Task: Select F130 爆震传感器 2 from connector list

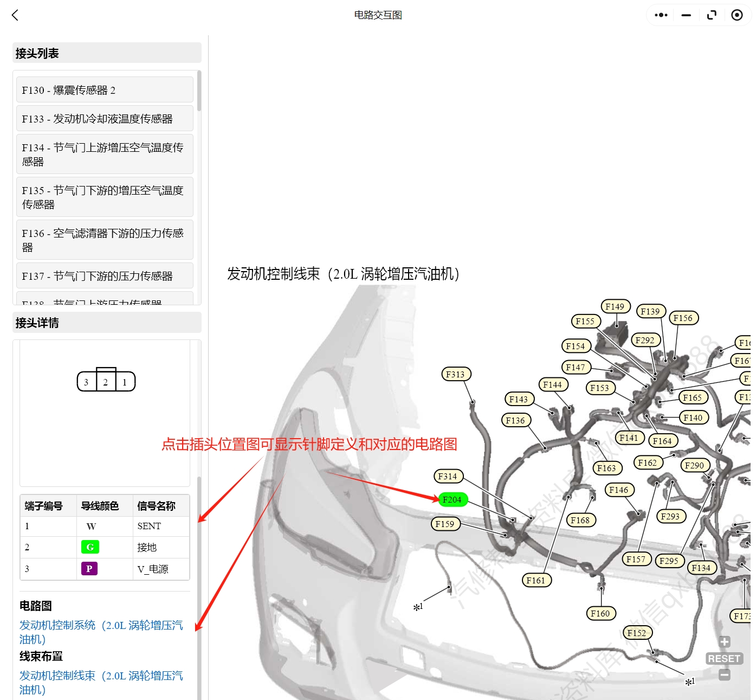Action: point(105,90)
